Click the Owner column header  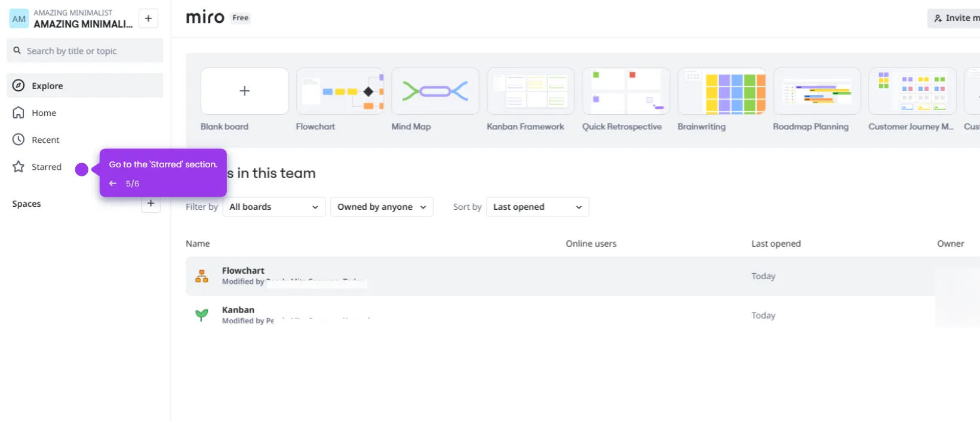950,244
